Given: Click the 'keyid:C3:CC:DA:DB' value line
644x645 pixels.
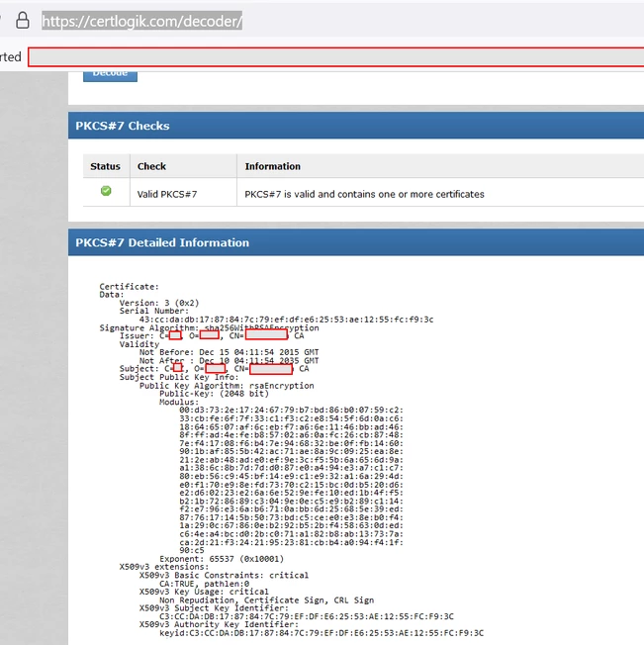Looking at the screenshot, I should coord(322,633).
